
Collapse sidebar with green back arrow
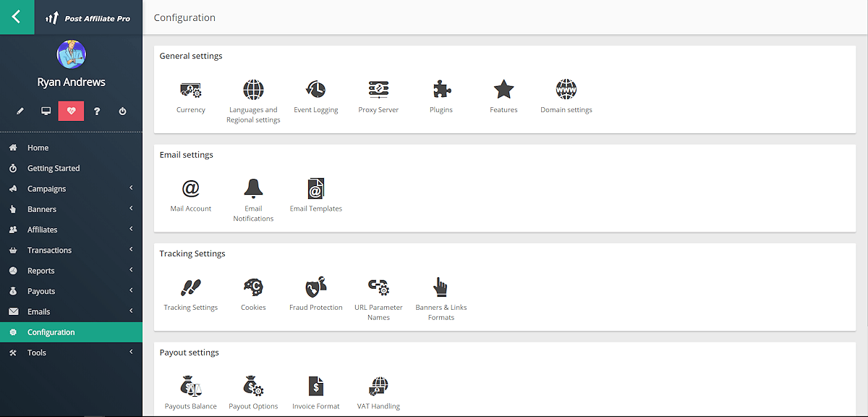pyautogui.click(x=17, y=17)
